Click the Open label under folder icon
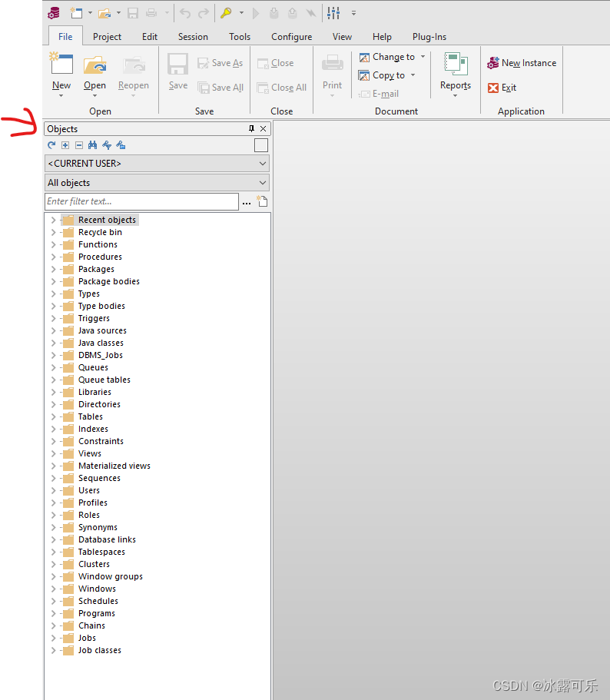The height and width of the screenshot is (700, 610). click(94, 85)
